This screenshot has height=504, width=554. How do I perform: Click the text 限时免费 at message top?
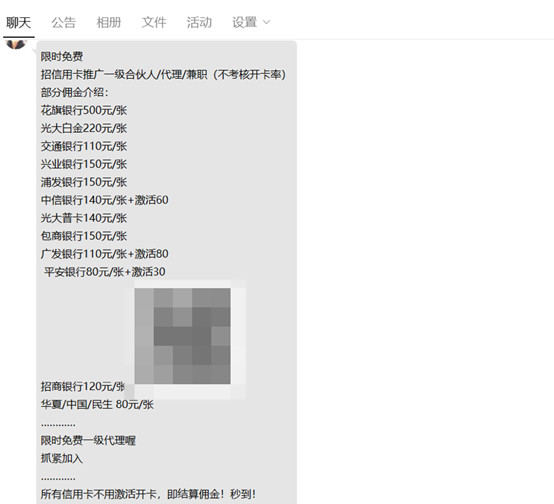tap(62, 57)
